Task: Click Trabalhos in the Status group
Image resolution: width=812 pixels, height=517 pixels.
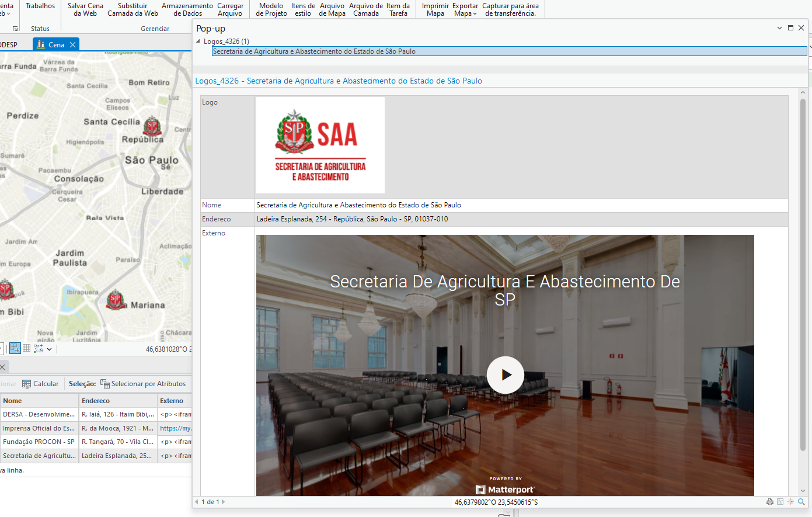Action: (x=40, y=6)
